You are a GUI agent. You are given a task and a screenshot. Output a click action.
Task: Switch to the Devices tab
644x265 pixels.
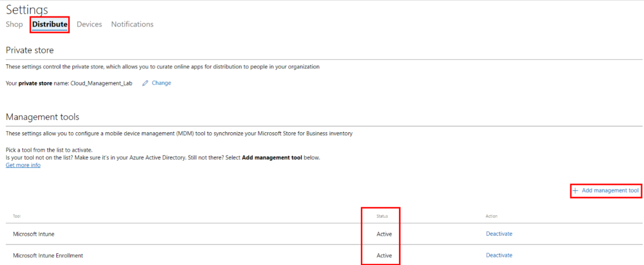coord(89,25)
